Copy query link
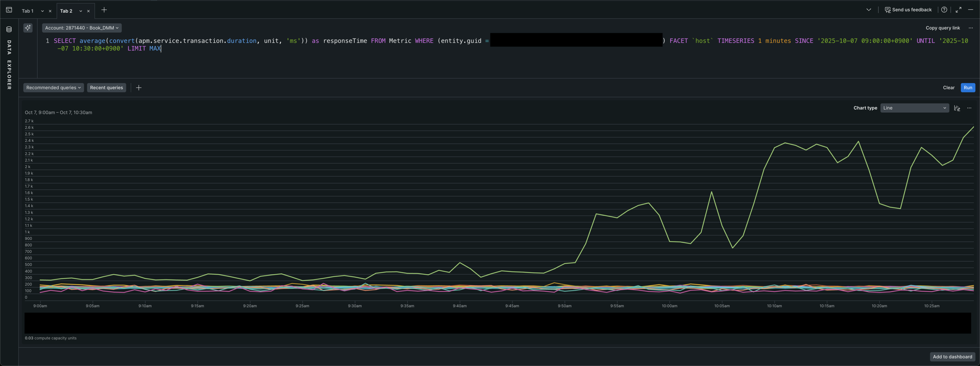The height and width of the screenshot is (366, 980). pos(942,28)
